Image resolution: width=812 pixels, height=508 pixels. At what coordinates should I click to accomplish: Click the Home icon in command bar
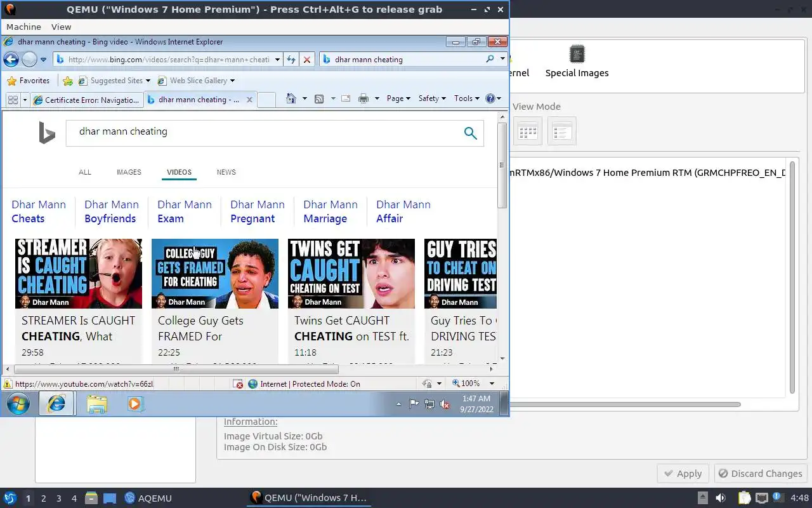(x=291, y=98)
